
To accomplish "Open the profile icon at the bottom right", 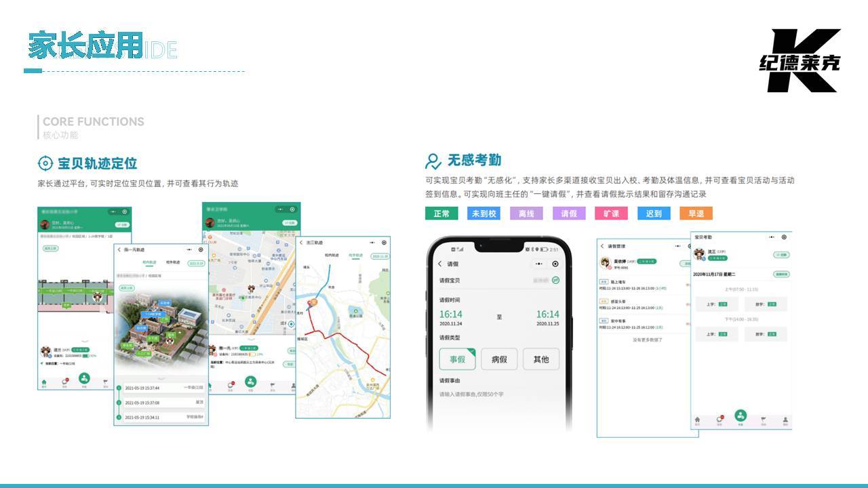I will pos(785,418).
